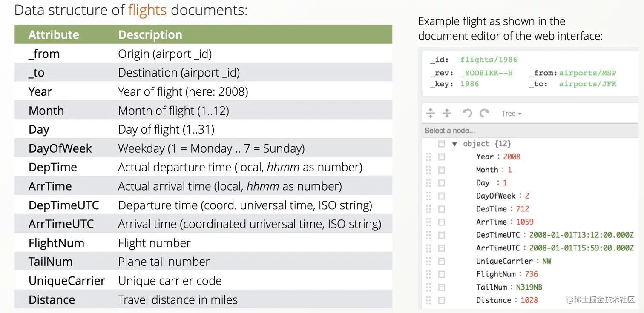
Task: Open the Tree view mode dropdown
Action: [511, 113]
